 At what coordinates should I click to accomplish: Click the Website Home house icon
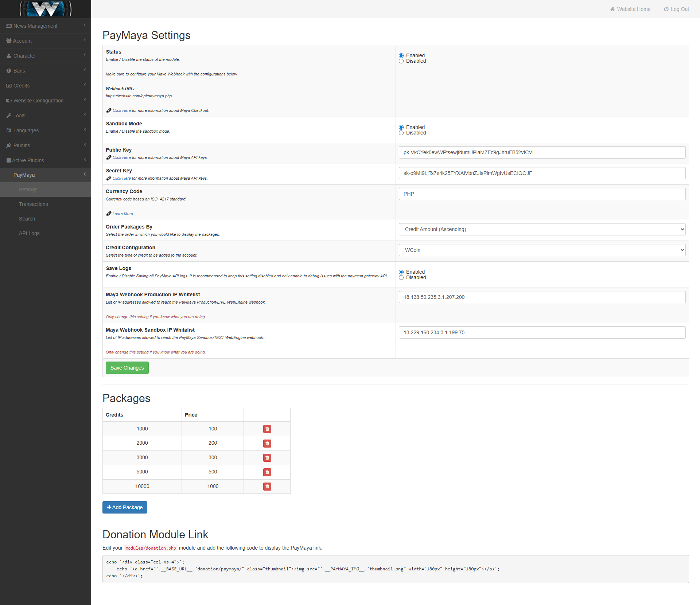click(612, 9)
